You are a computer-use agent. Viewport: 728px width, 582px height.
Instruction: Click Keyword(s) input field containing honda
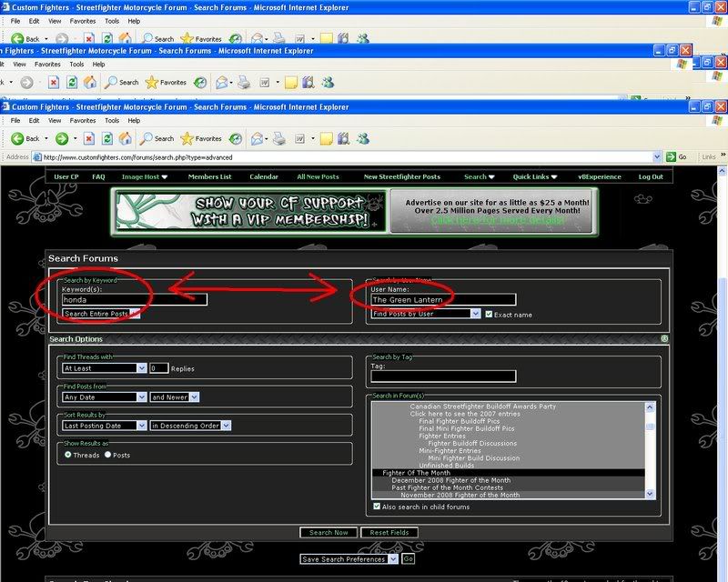click(x=135, y=299)
